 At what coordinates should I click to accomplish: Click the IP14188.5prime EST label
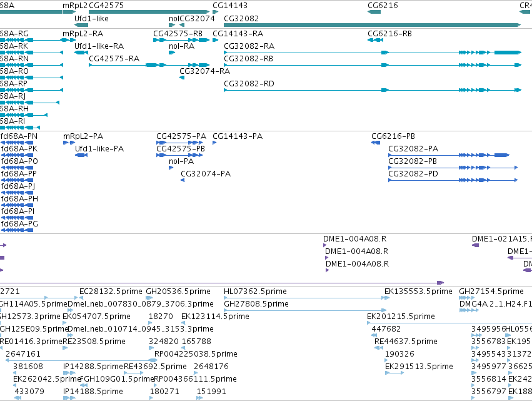[93, 392]
